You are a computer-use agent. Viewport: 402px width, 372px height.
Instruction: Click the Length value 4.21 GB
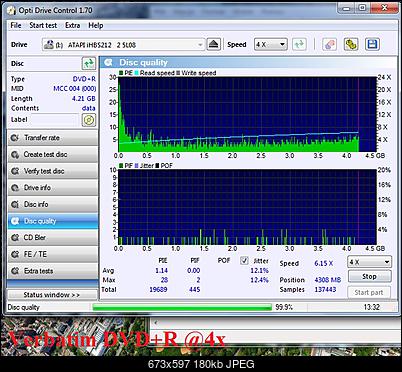coord(84,99)
